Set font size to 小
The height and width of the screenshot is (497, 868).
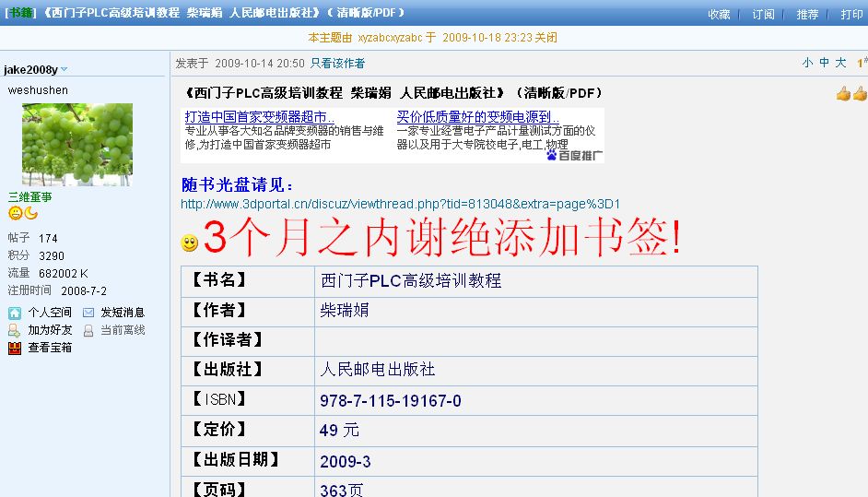point(808,63)
